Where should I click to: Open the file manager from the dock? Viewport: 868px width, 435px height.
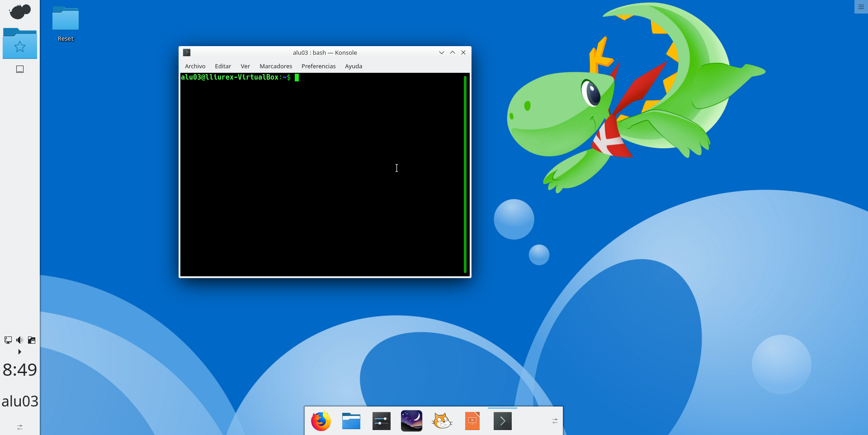point(351,421)
